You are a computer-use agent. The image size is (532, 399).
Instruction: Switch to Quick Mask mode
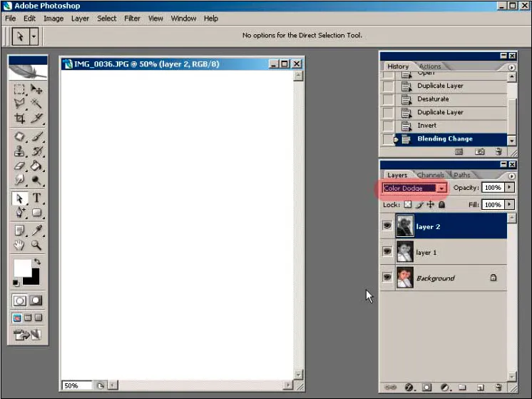(36, 300)
